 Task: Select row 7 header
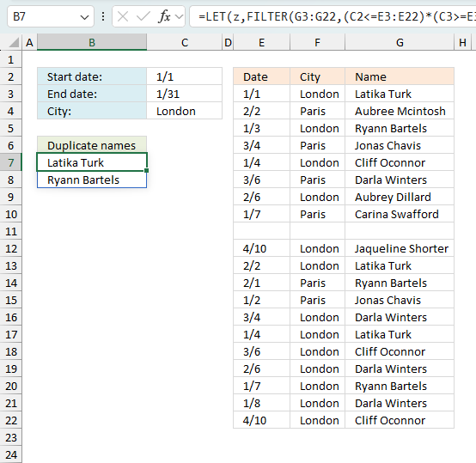11,162
